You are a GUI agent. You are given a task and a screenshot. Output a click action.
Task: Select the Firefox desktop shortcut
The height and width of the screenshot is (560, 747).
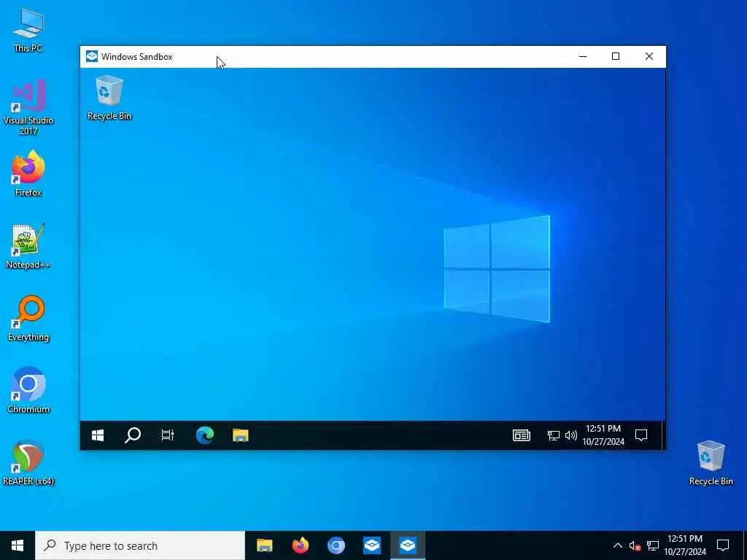pos(28,174)
